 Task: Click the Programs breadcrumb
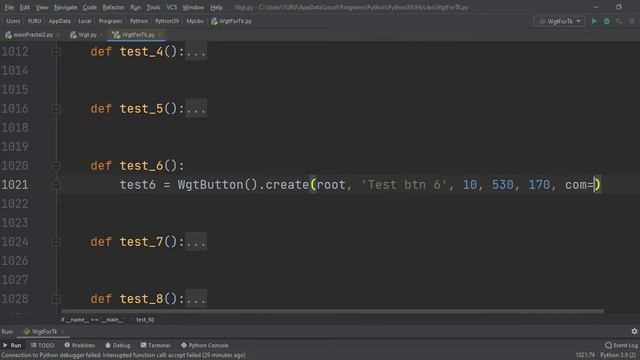tap(110, 21)
